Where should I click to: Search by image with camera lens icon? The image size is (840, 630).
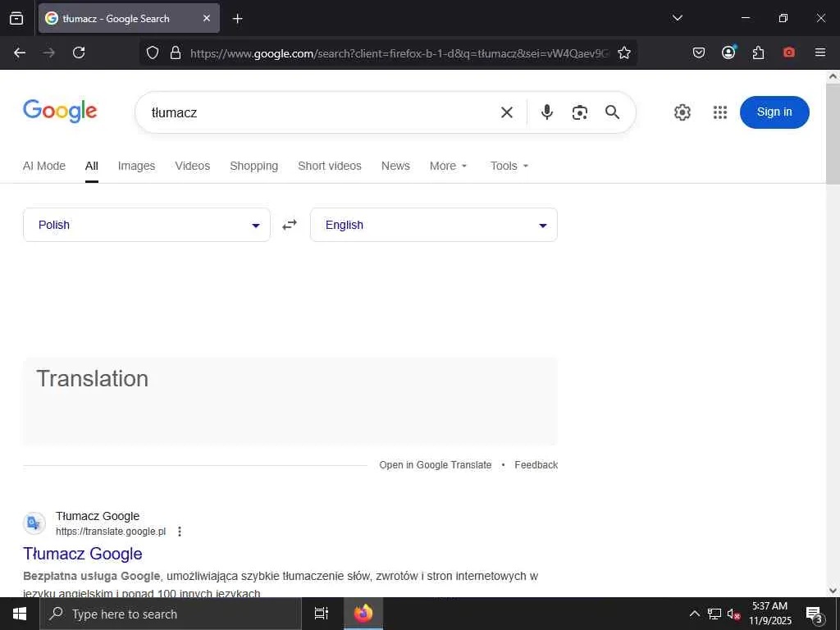tap(580, 112)
